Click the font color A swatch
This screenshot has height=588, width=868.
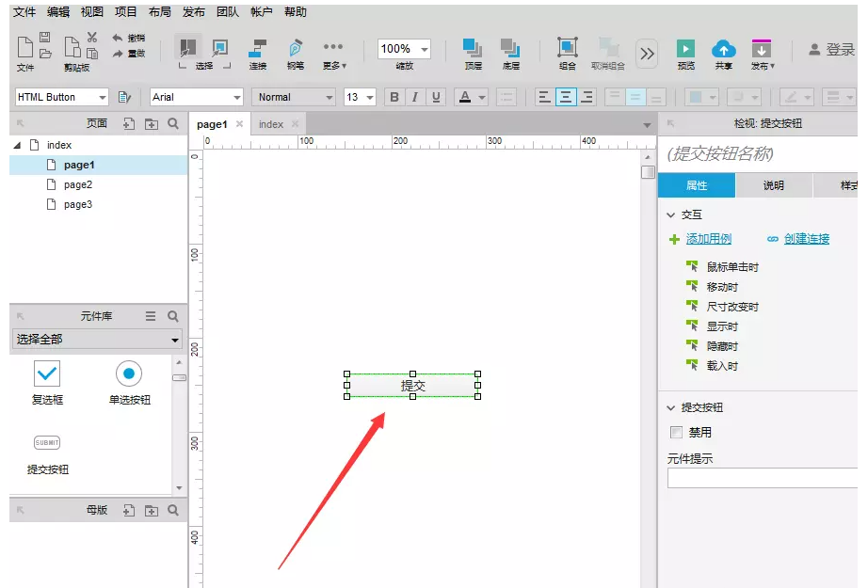tap(464, 97)
